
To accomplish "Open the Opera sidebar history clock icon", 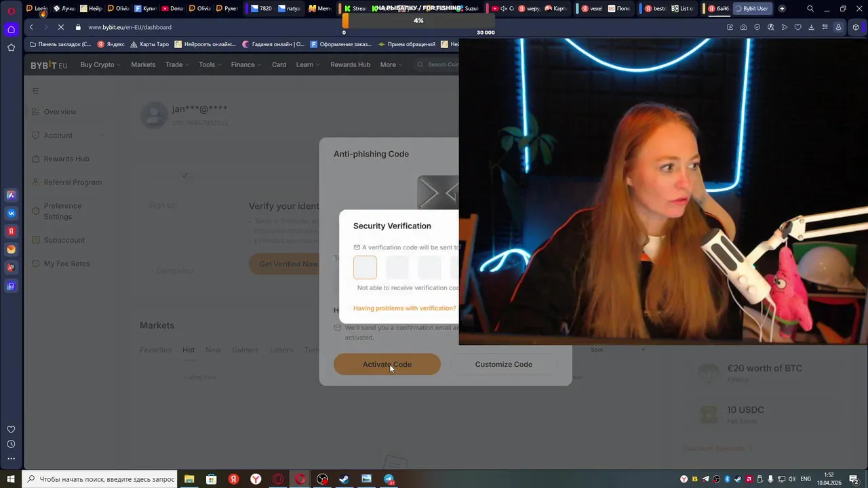I will (11, 444).
